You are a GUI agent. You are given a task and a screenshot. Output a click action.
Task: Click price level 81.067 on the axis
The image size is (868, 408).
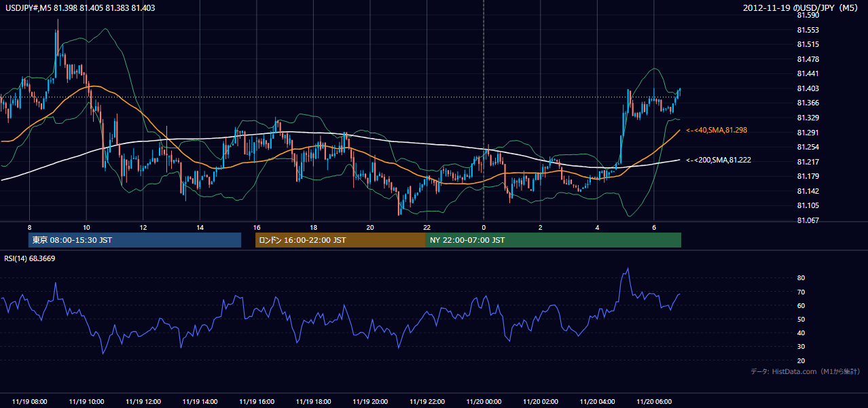point(807,220)
